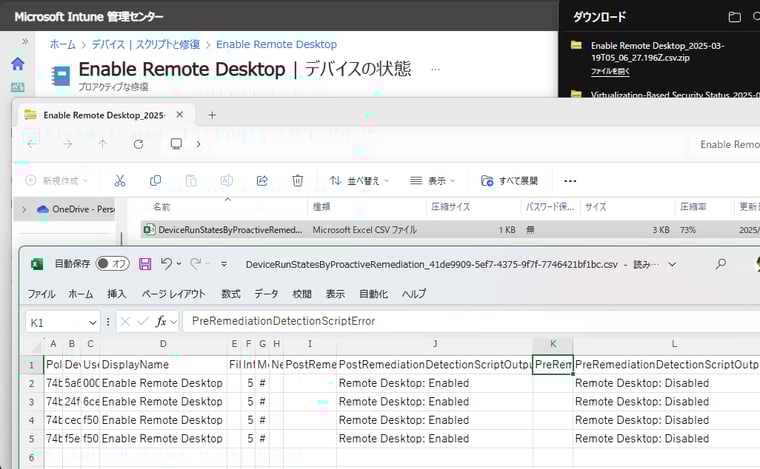Click the Delete trash icon
The height and width of the screenshot is (469, 760).
point(298,181)
